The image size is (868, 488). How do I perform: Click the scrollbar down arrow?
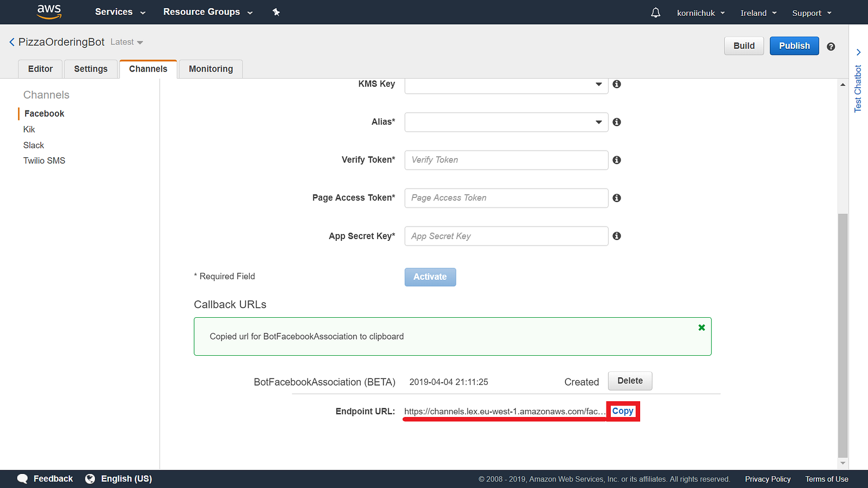point(843,463)
